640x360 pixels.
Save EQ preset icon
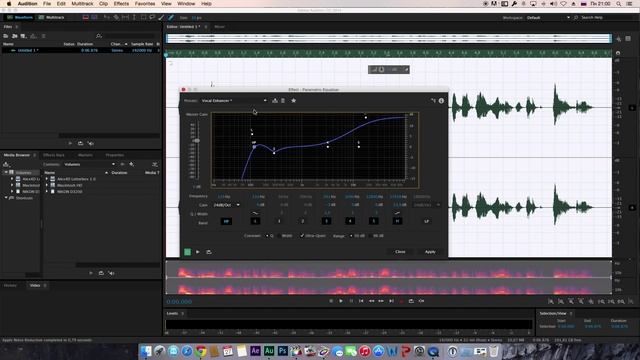[x=275, y=100]
